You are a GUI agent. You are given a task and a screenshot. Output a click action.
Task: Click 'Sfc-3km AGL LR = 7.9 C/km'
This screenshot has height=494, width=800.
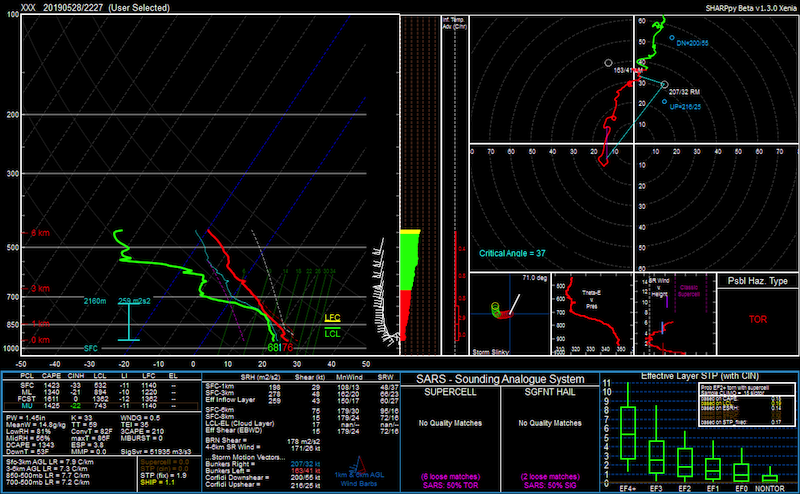click(50, 462)
